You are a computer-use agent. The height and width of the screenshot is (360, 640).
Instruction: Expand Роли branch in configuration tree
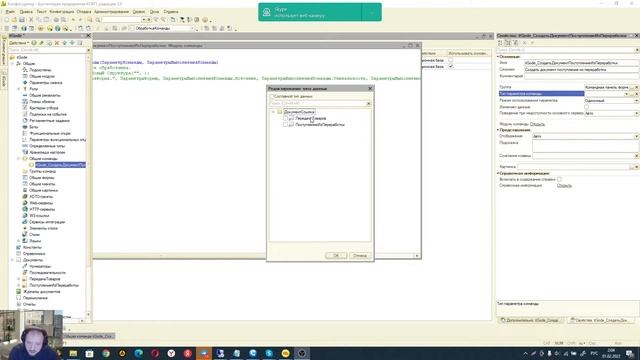pyautogui.click(x=18, y=89)
